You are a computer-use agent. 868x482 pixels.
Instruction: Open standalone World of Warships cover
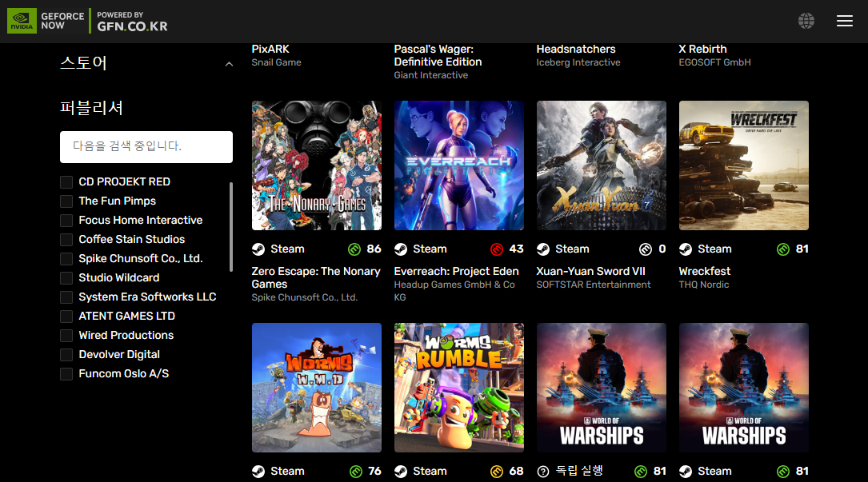[601, 388]
